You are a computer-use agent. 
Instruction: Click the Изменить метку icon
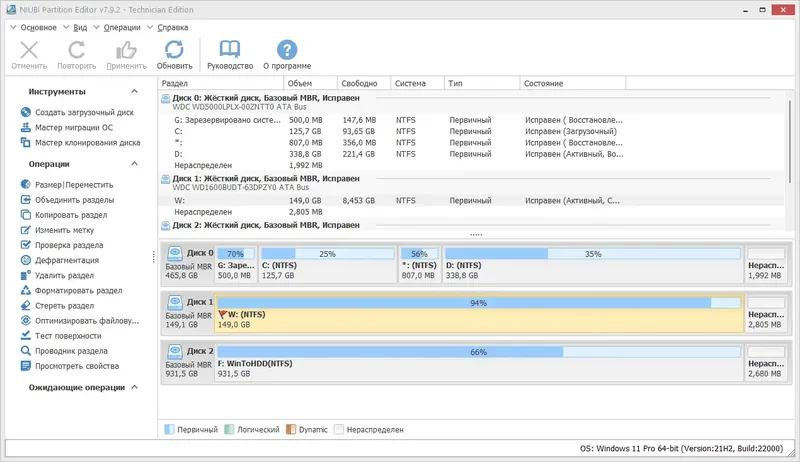(26, 230)
